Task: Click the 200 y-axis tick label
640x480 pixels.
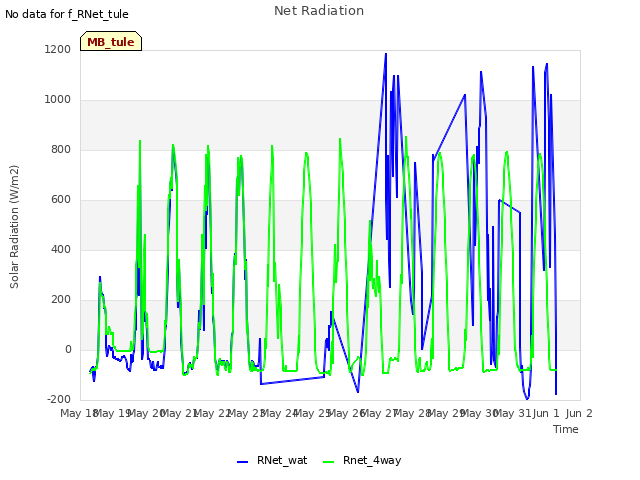Action: [x=61, y=300]
